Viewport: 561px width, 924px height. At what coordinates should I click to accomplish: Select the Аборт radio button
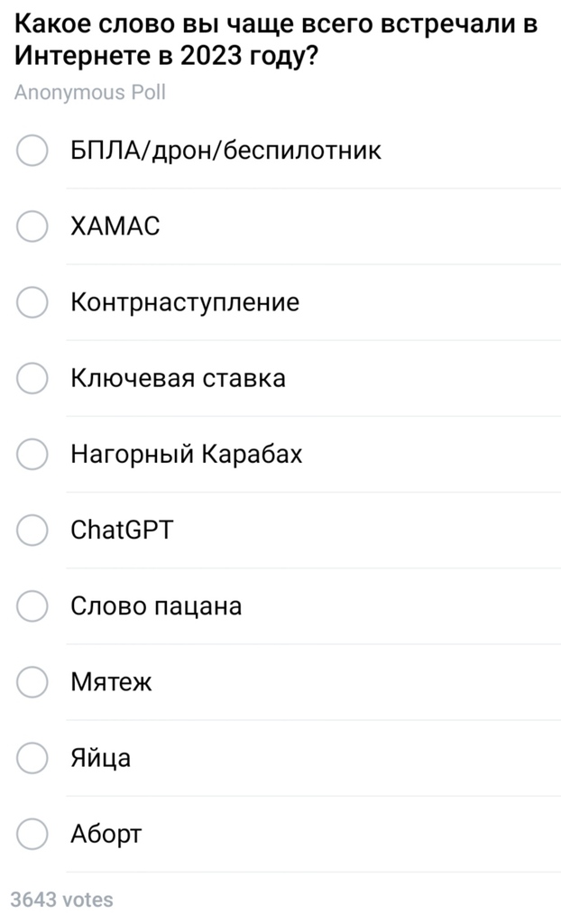32,834
